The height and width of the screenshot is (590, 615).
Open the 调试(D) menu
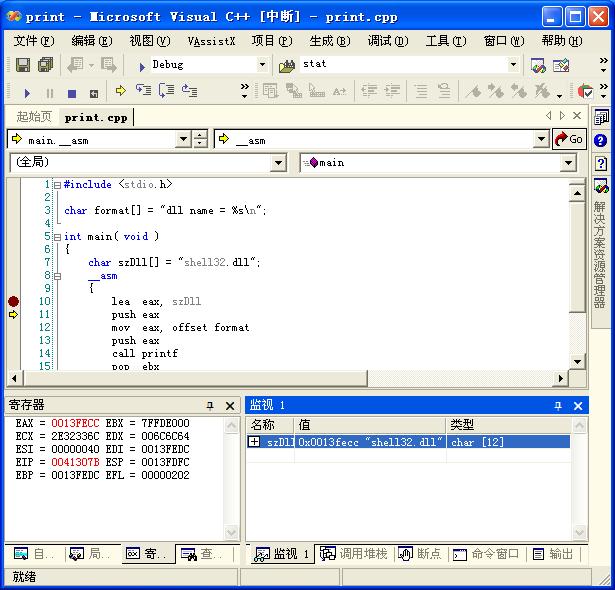[x=388, y=41]
